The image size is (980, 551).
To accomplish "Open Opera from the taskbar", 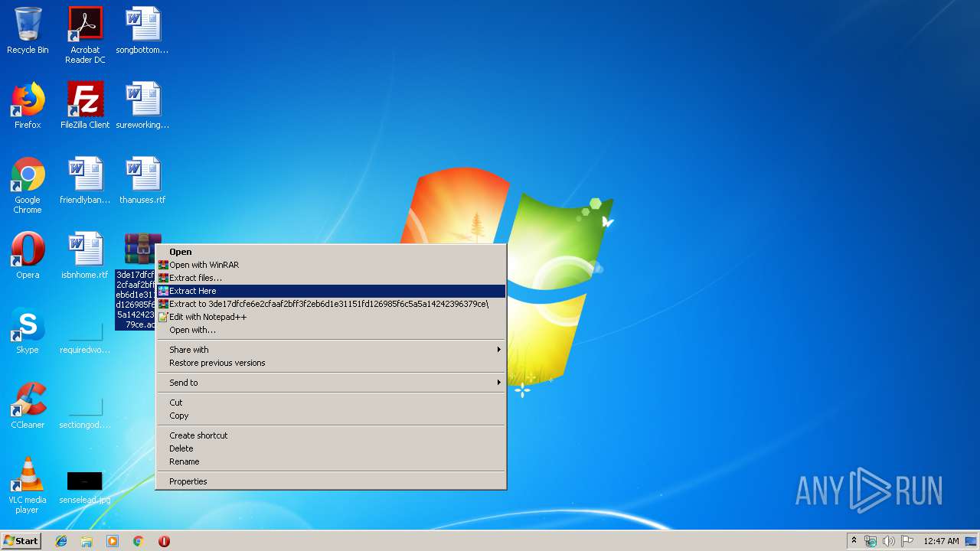I will 164,541.
